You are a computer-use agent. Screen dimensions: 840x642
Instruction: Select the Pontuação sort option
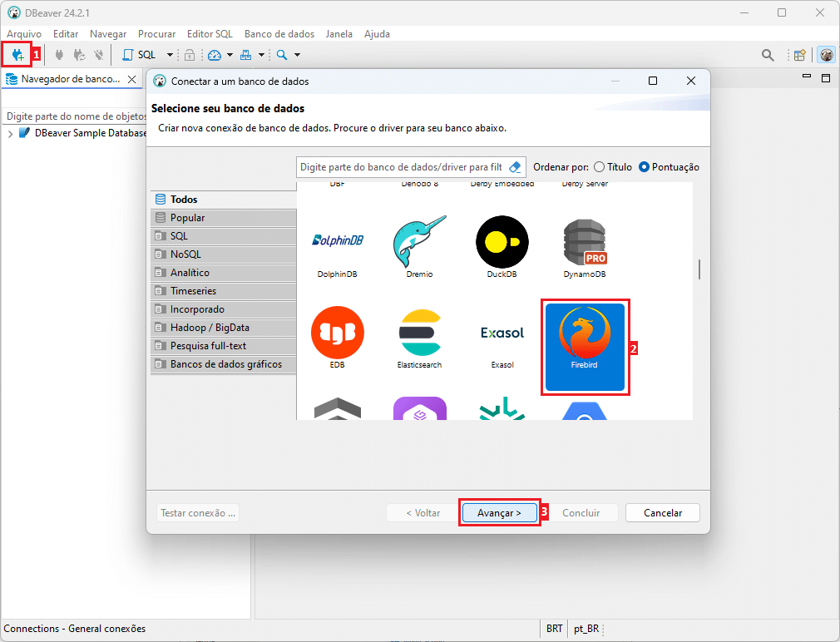[x=645, y=167]
